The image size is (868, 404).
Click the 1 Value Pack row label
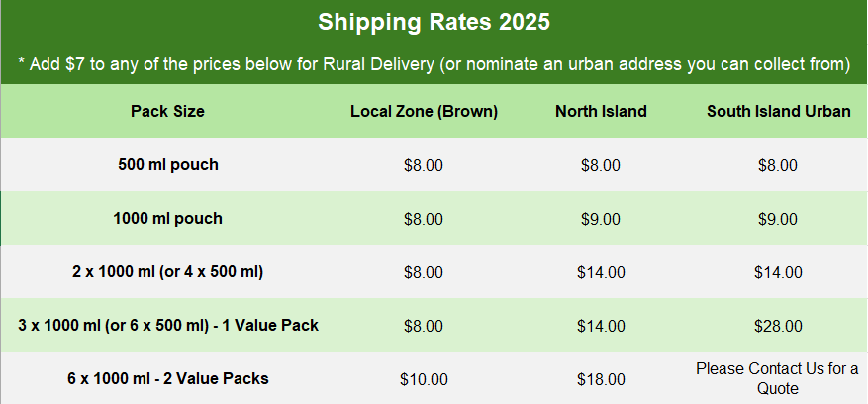[x=167, y=325]
